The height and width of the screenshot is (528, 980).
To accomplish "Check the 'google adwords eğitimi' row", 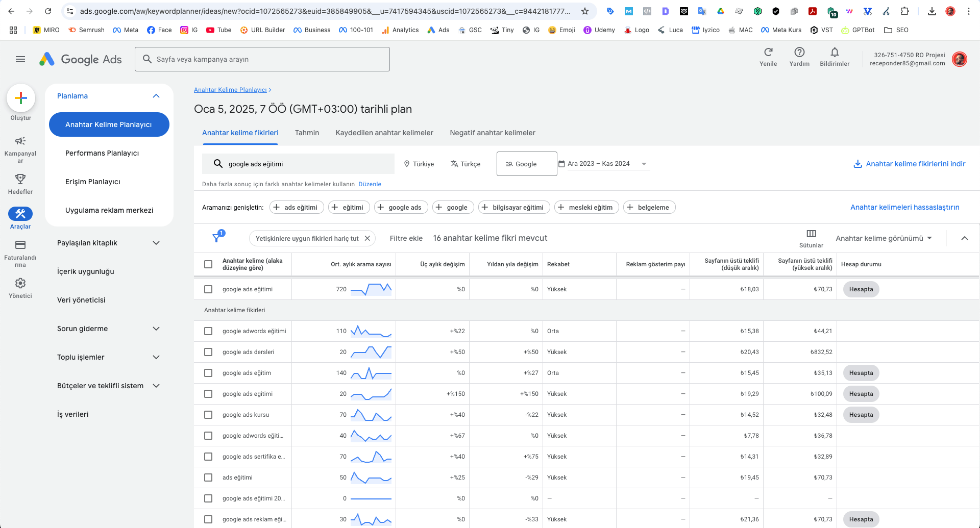I will 208,331.
